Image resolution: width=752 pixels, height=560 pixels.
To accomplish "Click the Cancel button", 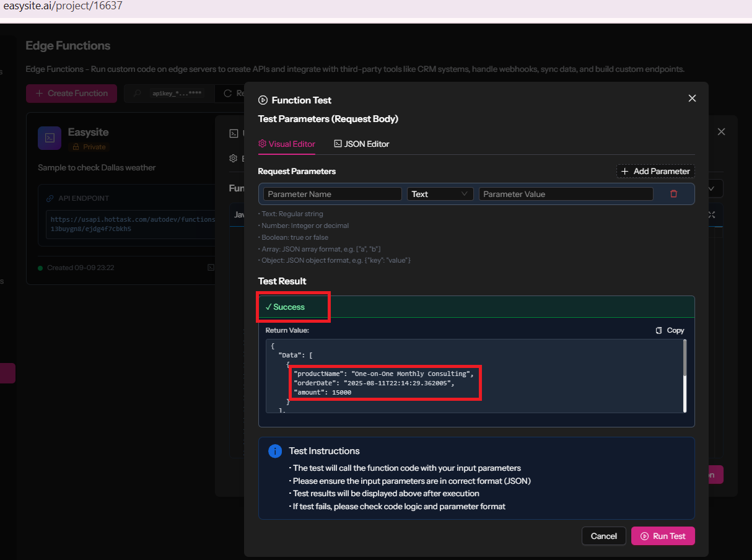I will (x=603, y=536).
